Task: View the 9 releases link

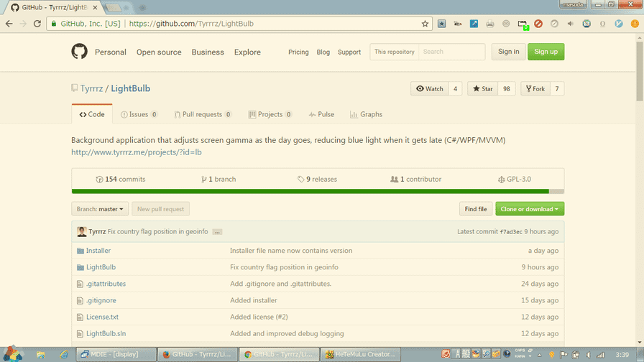Action: tap(317, 180)
